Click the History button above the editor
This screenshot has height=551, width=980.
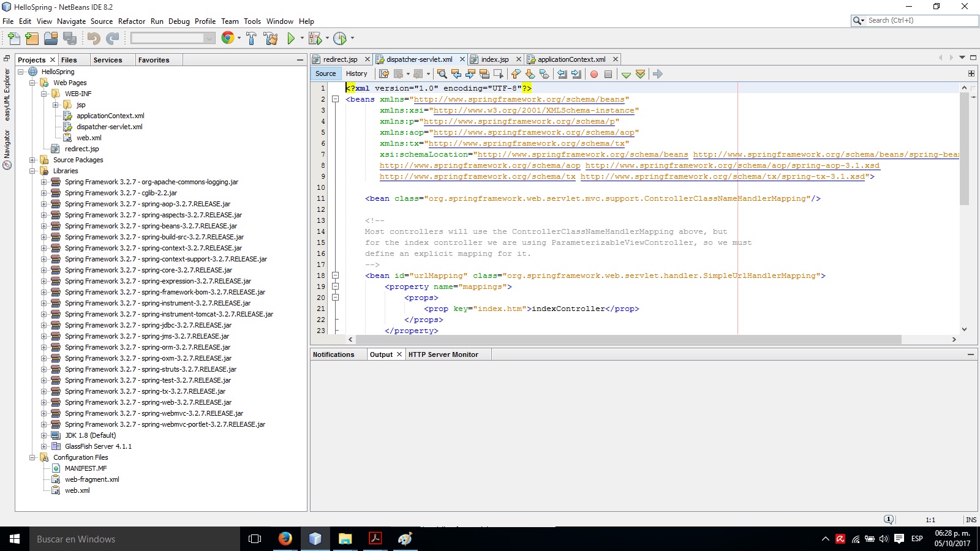(356, 73)
